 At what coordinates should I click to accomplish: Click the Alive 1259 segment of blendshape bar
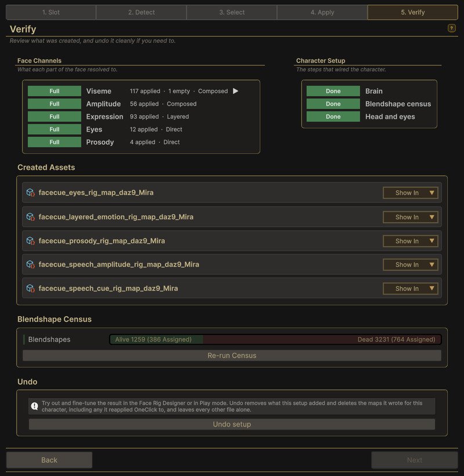coord(157,339)
